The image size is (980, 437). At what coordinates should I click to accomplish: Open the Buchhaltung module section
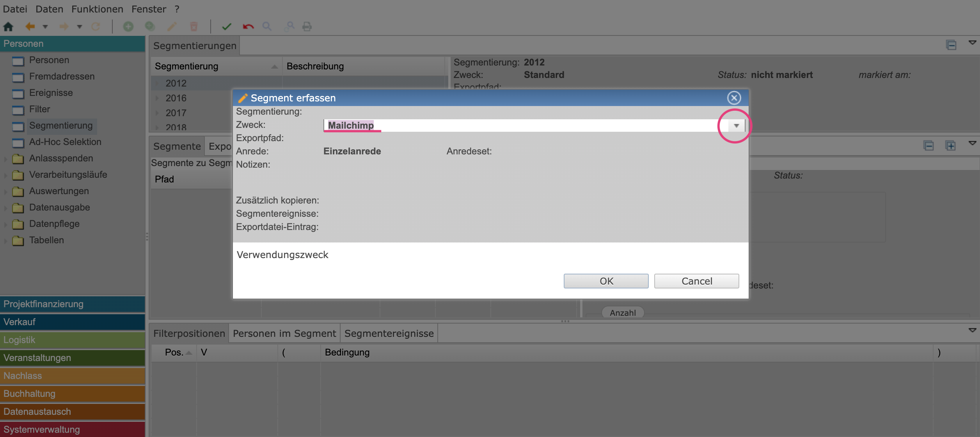(x=73, y=393)
